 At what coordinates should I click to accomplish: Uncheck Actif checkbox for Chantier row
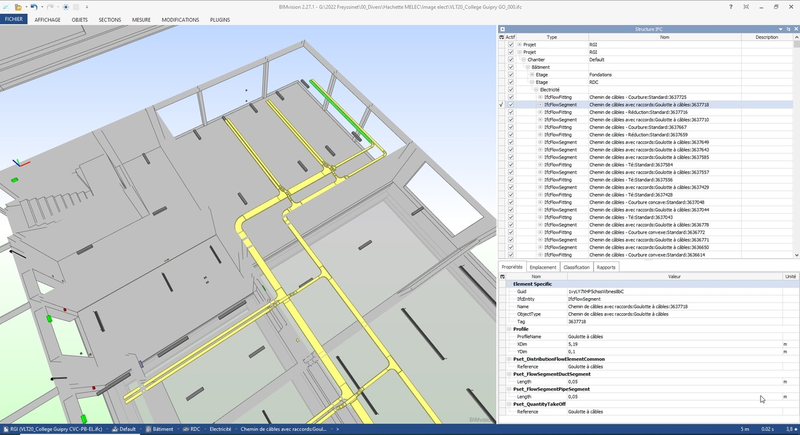tap(510, 59)
